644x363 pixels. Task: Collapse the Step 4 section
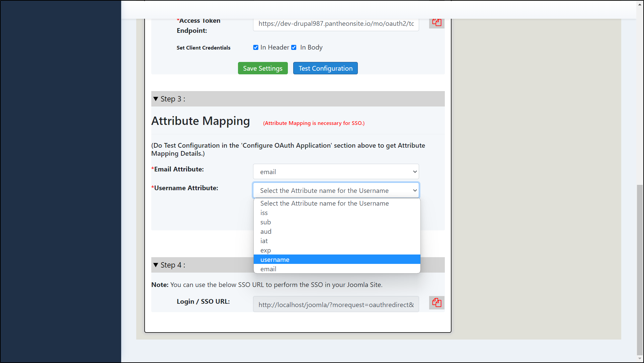pyautogui.click(x=156, y=265)
